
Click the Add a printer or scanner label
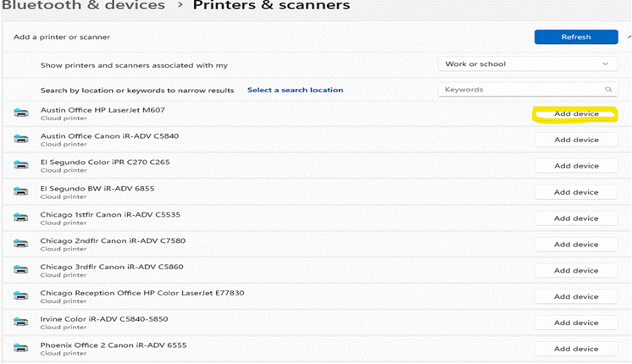pos(62,36)
